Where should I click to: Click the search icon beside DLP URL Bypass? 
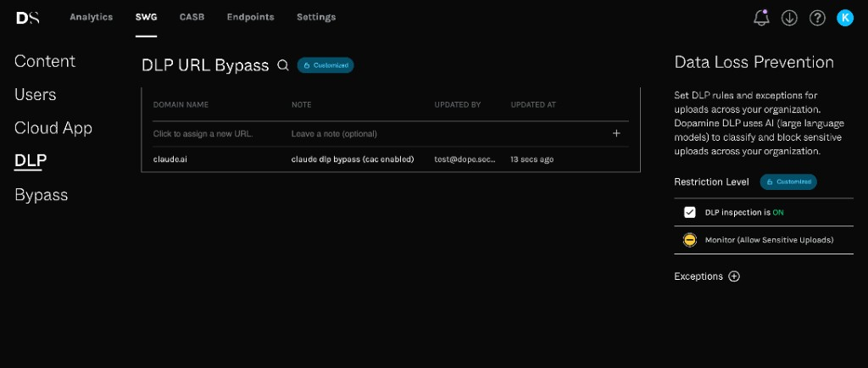283,65
